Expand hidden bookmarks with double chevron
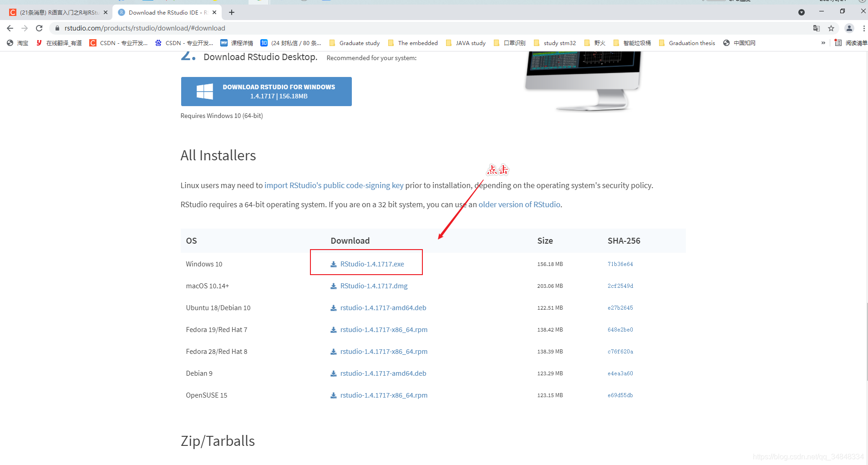This screenshot has width=868, height=465. (823, 43)
